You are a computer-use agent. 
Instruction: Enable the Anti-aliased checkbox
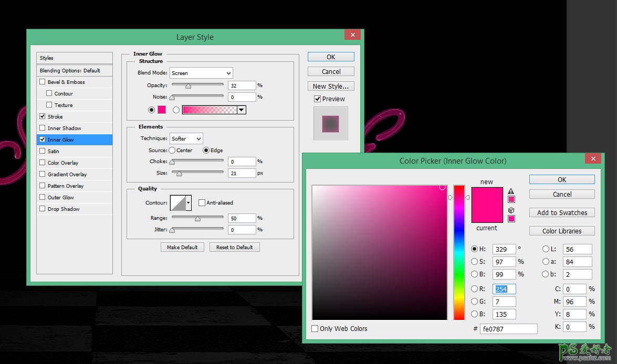click(x=202, y=202)
